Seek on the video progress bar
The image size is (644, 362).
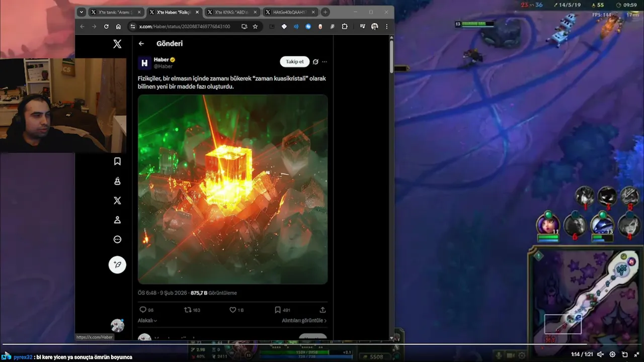(322, 344)
